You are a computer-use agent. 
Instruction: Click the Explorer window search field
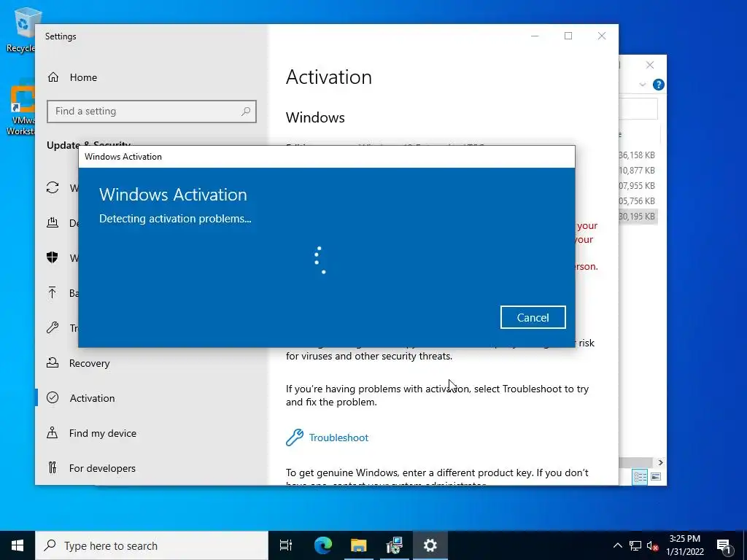[638, 109]
